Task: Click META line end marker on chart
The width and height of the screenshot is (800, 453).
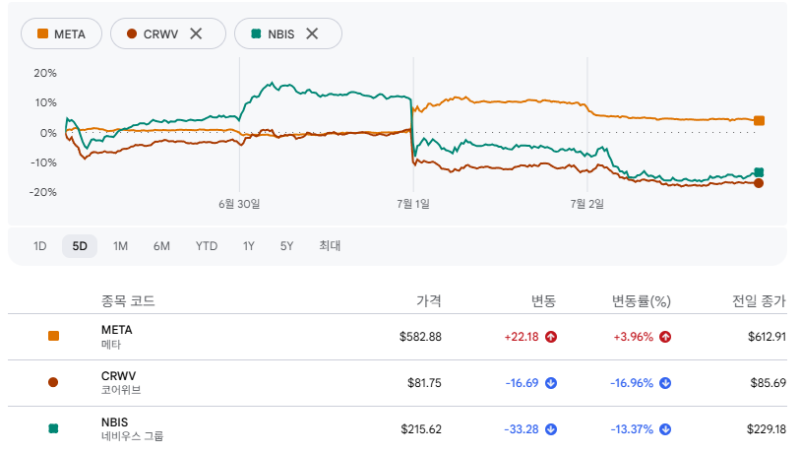Action: (759, 121)
